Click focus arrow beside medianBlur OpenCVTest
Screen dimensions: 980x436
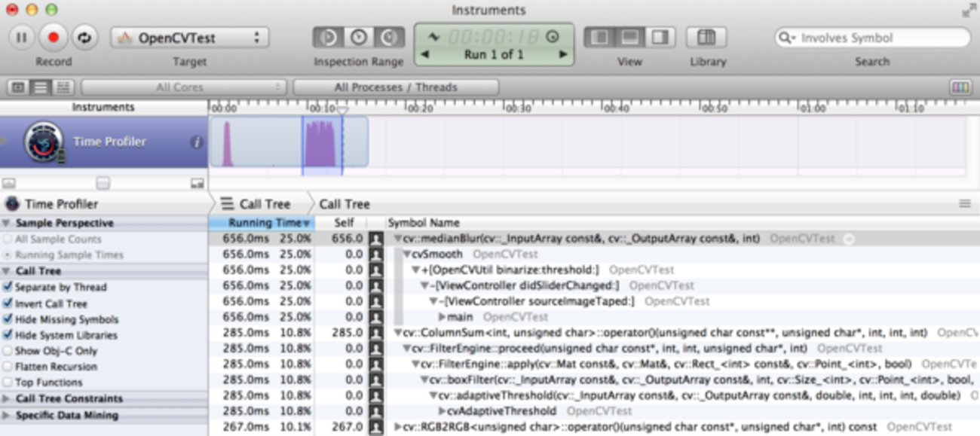[x=848, y=239]
